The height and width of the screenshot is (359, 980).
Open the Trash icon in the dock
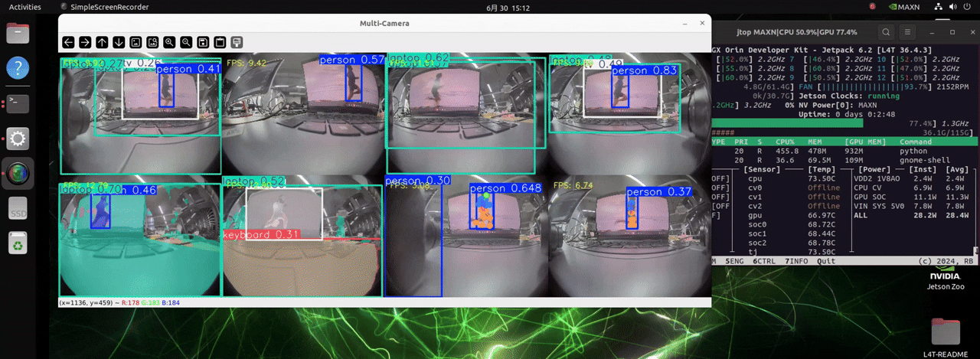[18, 244]
